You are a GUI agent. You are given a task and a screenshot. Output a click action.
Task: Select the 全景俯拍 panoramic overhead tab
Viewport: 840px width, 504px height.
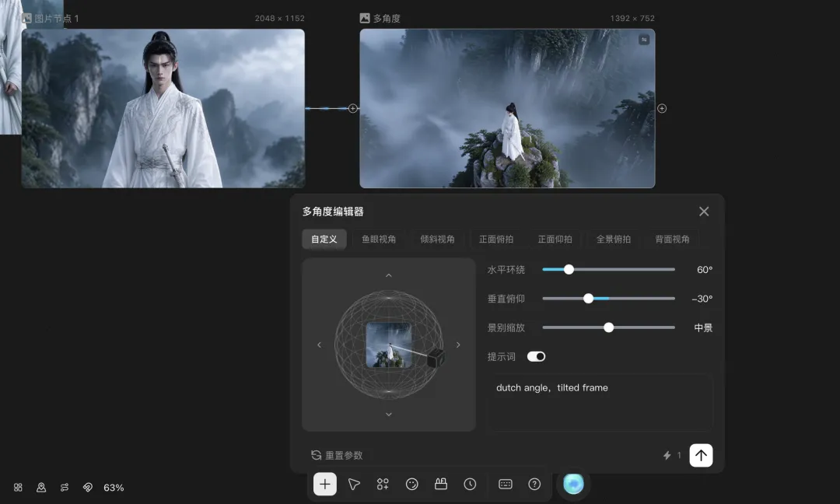coord(614,239)
